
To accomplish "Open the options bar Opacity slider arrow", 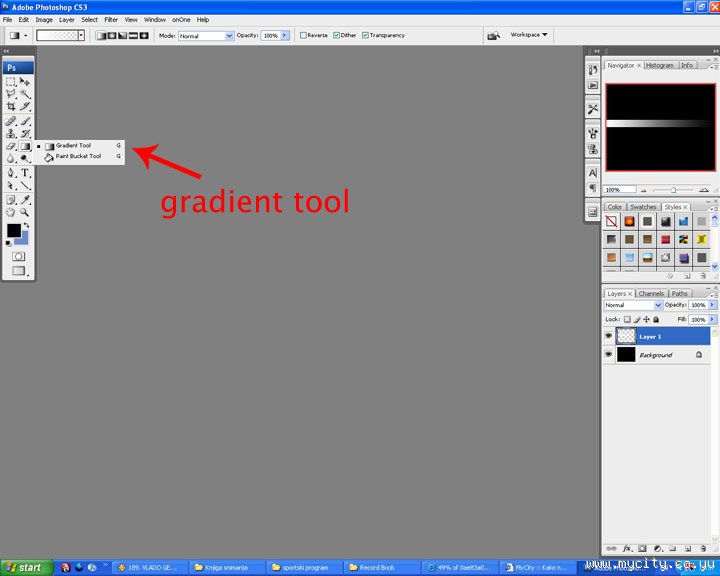I will pyautogui.click(x=285, y=35).
